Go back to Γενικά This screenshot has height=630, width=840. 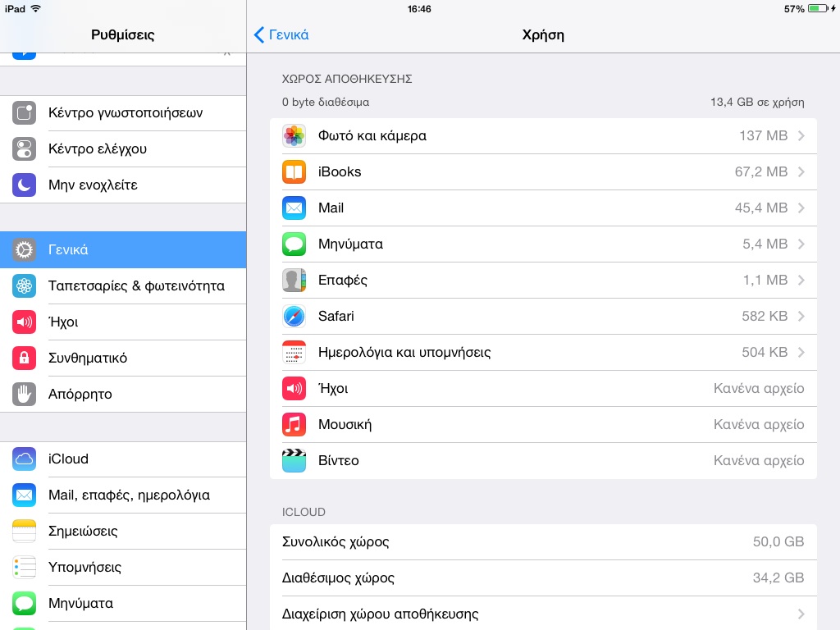(281, 34)
